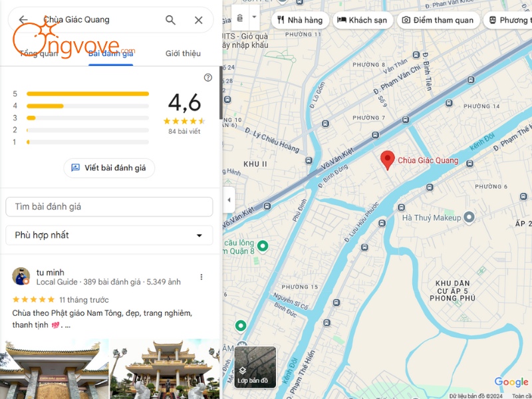Click the bus stop icon near Phường 14
Viewport: 532px width, 399px height.
[x=449, y=103]
